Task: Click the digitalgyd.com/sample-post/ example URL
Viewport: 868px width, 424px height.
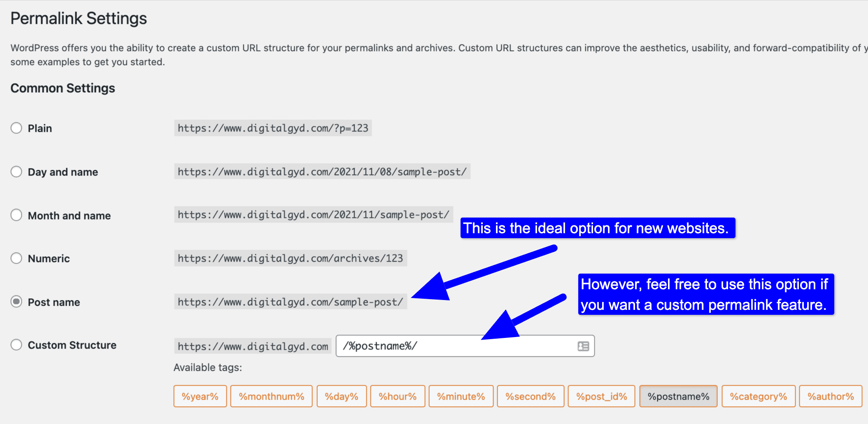Action: tap(291, 302)
